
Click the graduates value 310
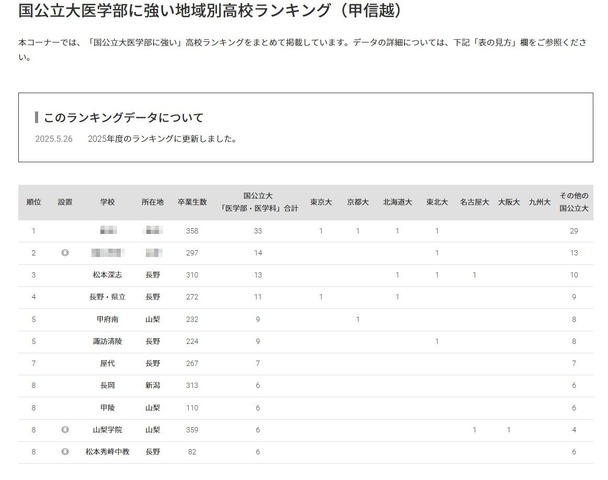pyautogui.click(x=192, y=275)
